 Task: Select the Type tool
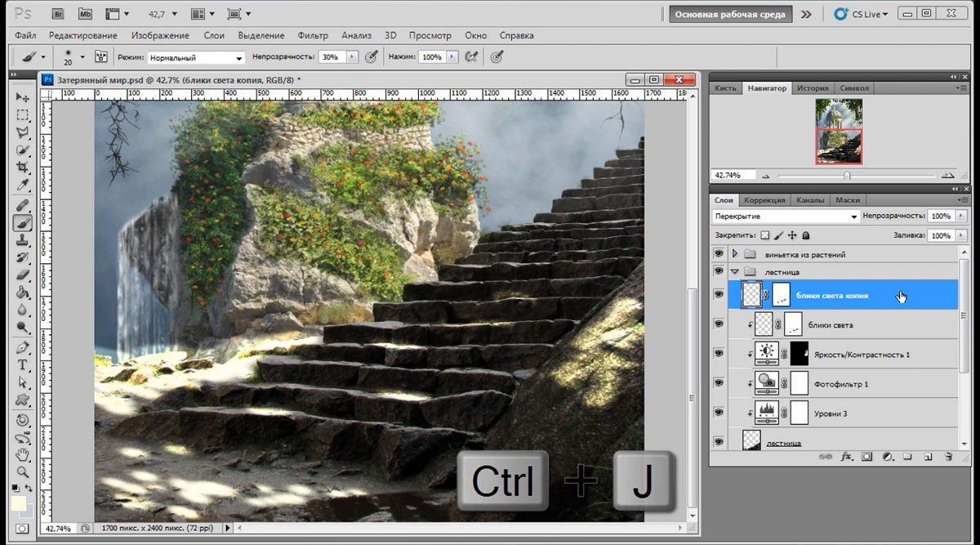[x=23, y=365]
